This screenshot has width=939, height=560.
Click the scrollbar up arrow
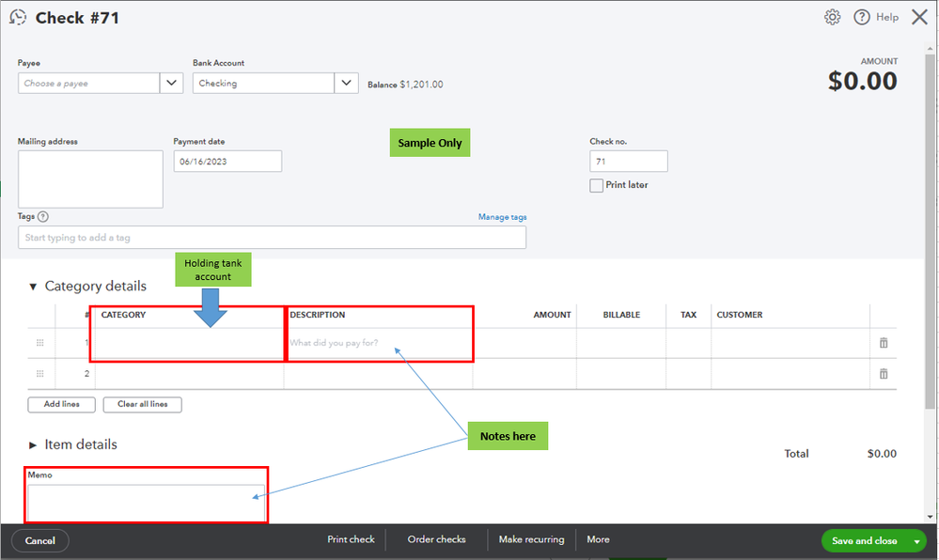pyautogui.click(x=930, y=48)
